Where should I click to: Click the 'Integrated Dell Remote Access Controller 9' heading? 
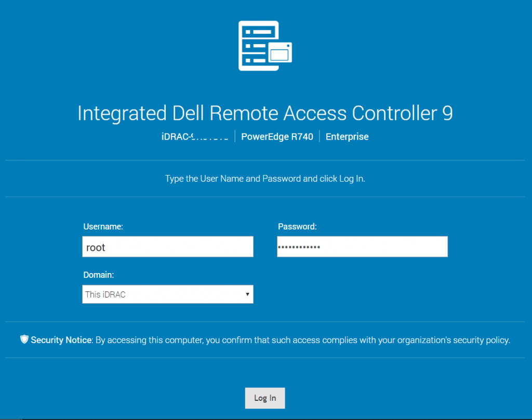click(265, 113)
